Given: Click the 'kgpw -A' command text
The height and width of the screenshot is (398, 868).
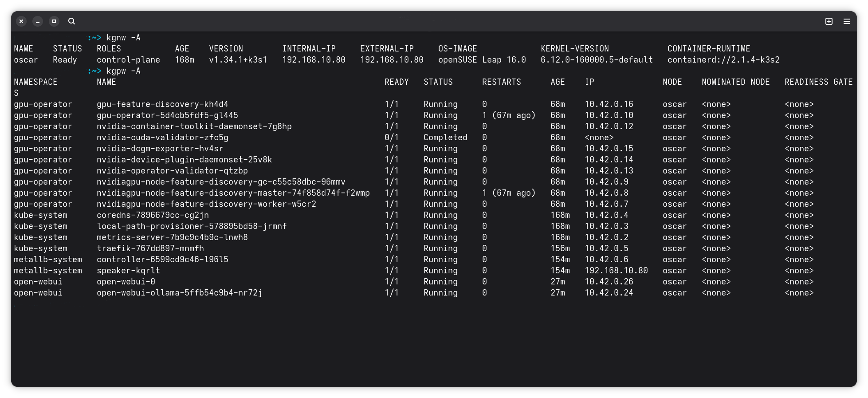Looking at the screenshot, I should (123, 71).
